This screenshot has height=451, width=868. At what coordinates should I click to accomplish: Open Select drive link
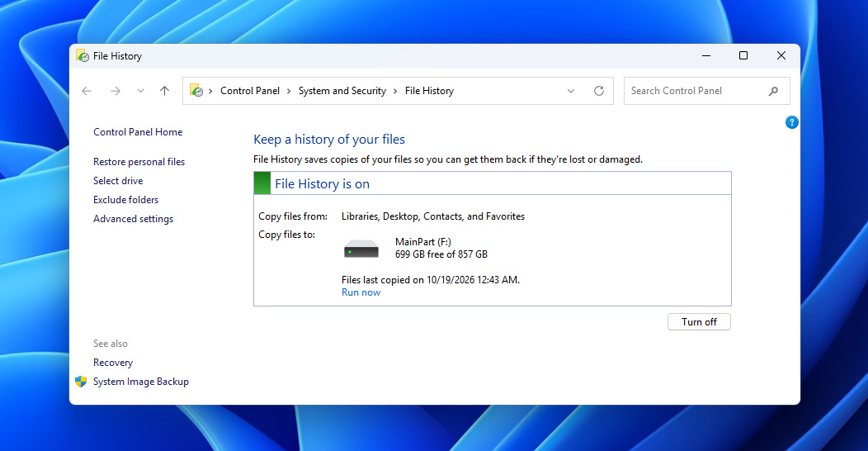pos(118,181)
